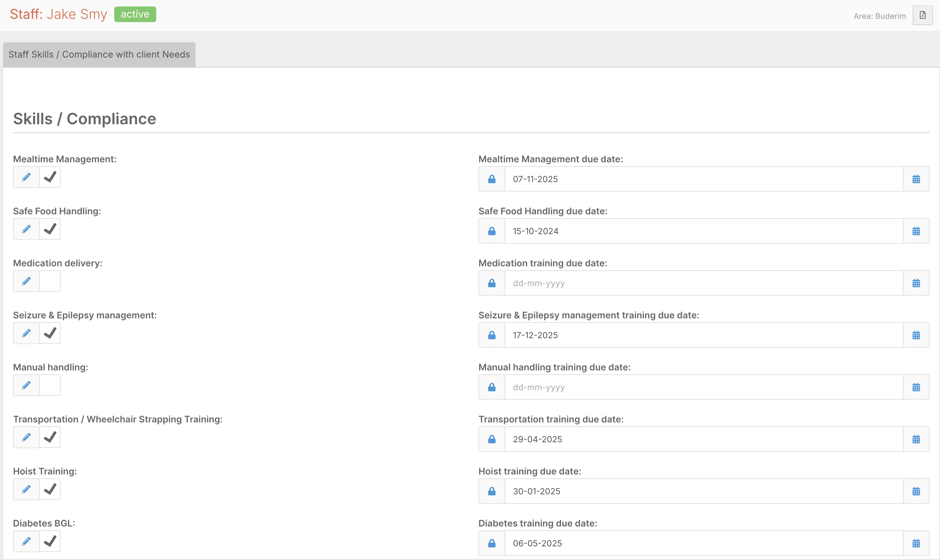Click the Manual handling training due date field
Viewport: 940px width, 560px height.
tap(704, 387)
